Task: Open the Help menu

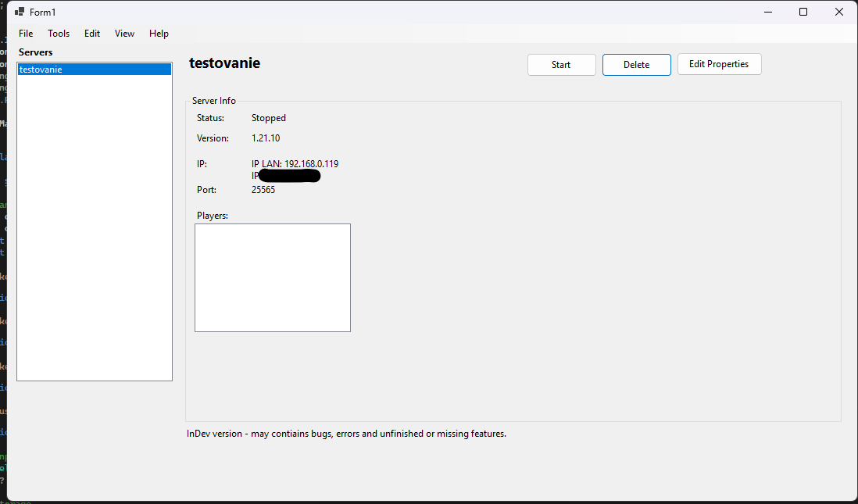Action: tap(159, 34)
